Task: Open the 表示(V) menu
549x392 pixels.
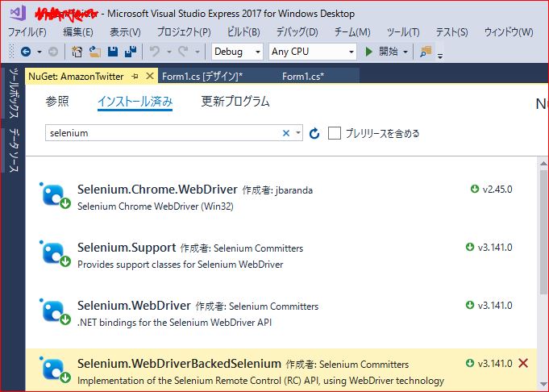Action: [125, 32]
